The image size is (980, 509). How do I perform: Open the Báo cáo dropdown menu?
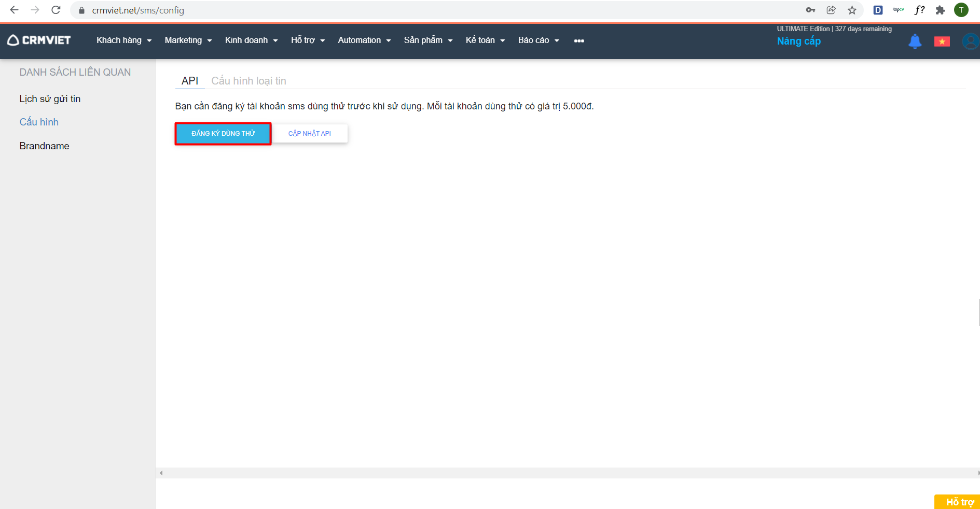point(539,40)
